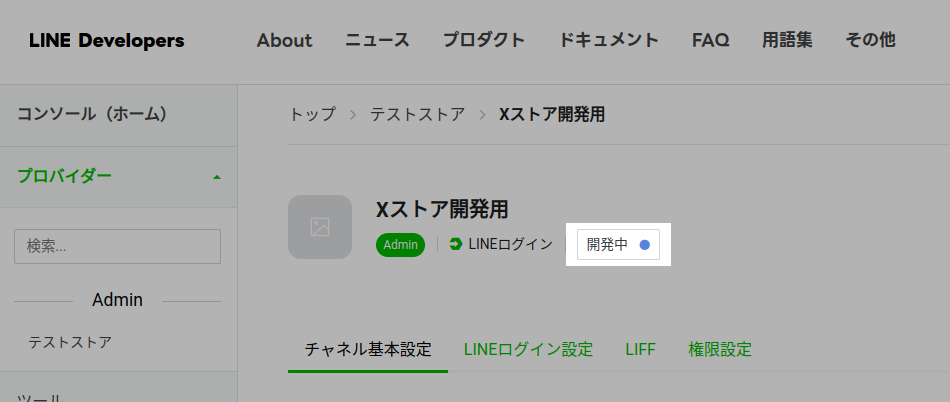Click the 開発中 status button
950x402 pixels.
pyautogui.click(x=617, y=244)
